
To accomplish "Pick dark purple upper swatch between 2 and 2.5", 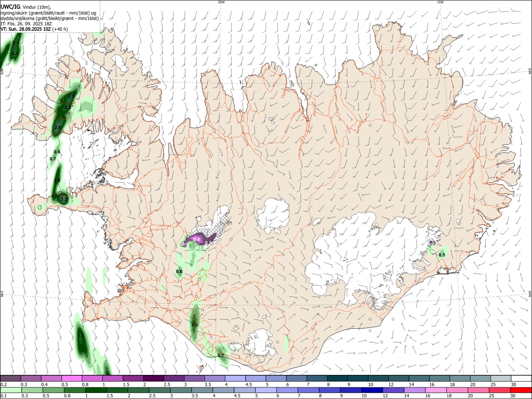I will 153,378.
